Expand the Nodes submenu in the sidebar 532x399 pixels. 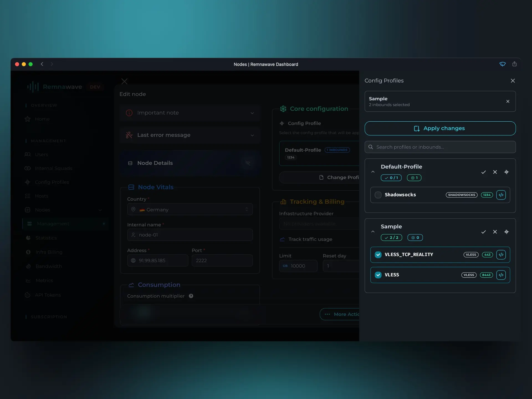[100, 210]
